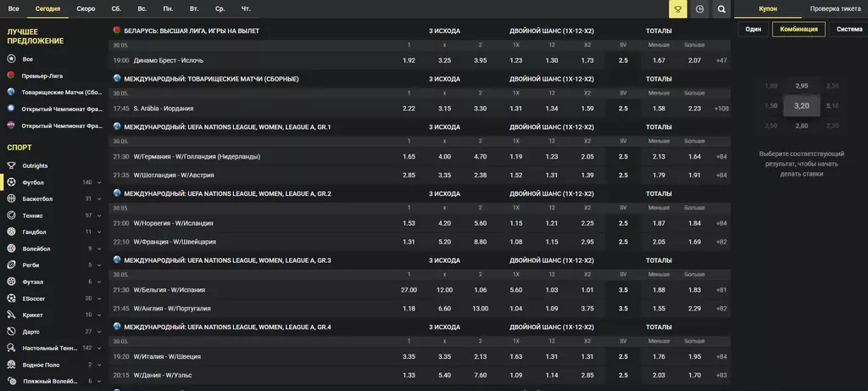Choose the Дартс sport icon
This screenshot has height=391, width=868.
(x=12, y=332)
